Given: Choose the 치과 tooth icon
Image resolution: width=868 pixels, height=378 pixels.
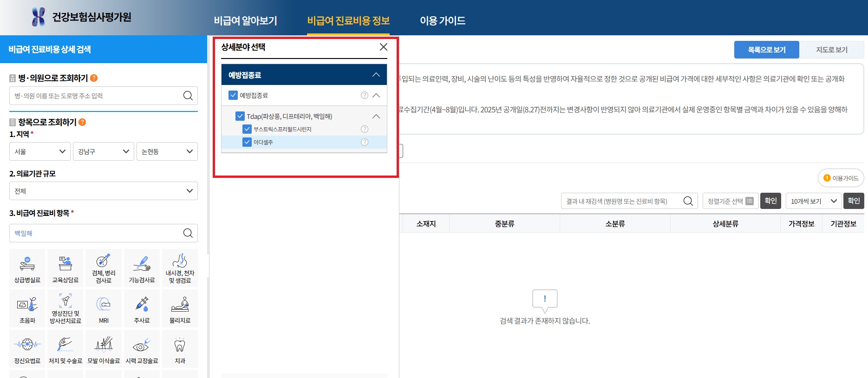Looking at the screenshot, I should pos(180,349).
